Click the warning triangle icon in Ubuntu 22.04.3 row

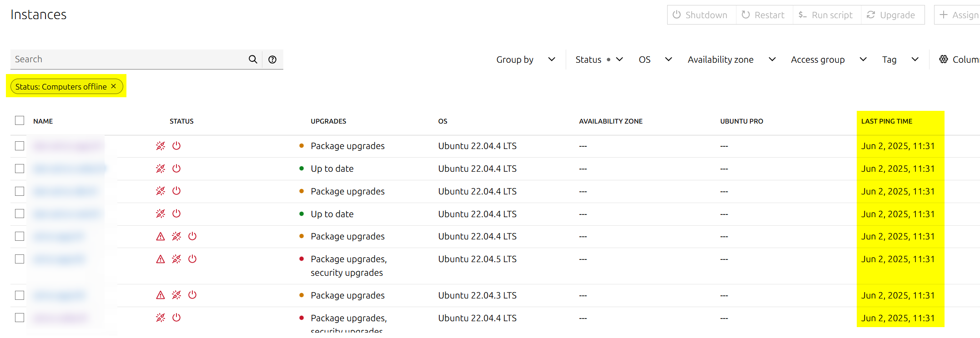tap(161, 295)
